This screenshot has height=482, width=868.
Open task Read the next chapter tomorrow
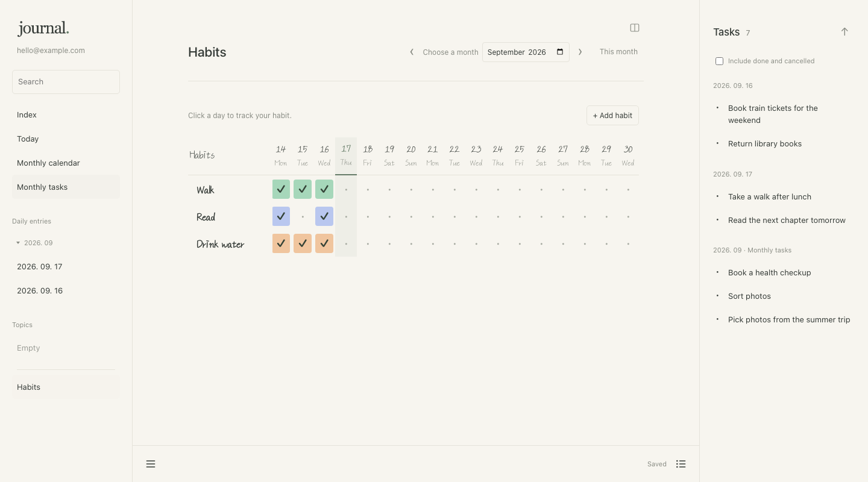[787, 220]
